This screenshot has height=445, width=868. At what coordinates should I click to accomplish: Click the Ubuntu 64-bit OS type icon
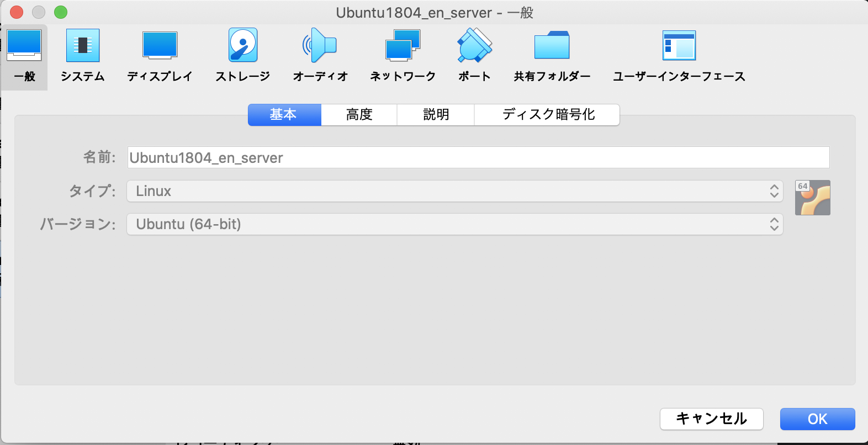click(813, 198)
